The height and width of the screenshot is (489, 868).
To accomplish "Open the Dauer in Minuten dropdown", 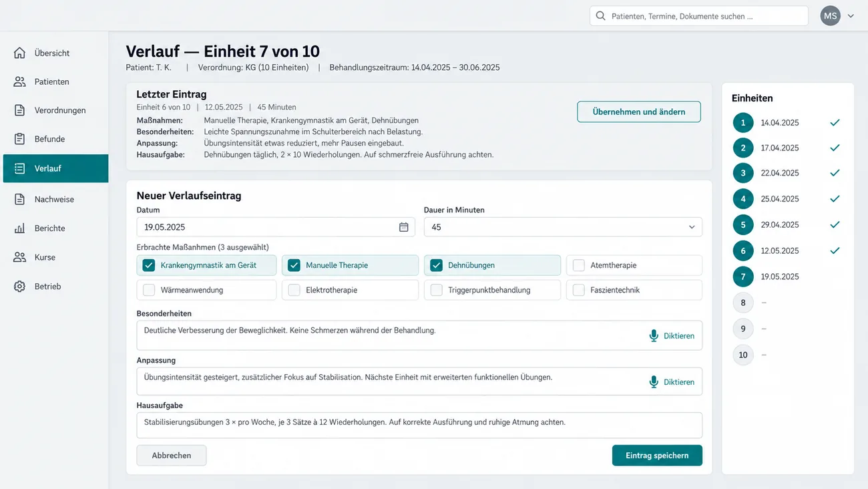I will pos(563,227).
